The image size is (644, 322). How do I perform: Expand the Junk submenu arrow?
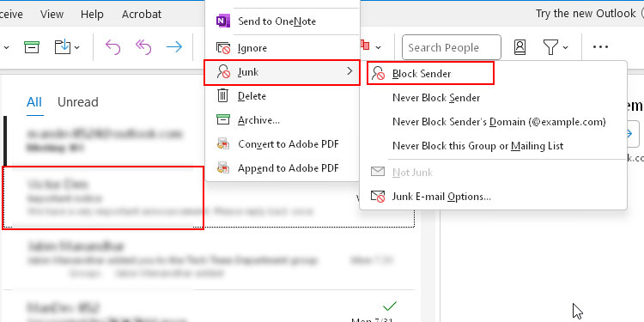349,71
